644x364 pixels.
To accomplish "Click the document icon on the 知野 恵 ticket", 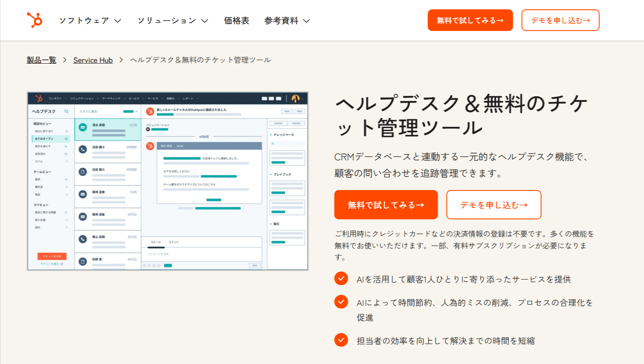I will tap(83, 261).
